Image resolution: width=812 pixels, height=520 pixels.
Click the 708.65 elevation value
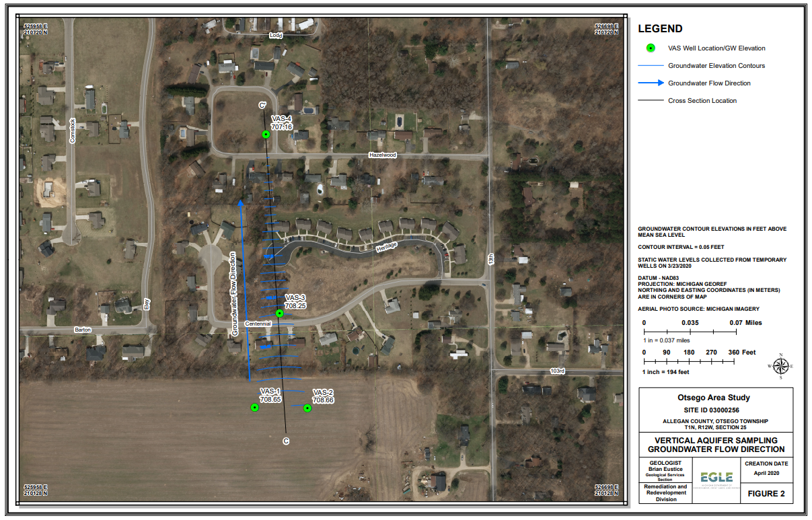270,400
